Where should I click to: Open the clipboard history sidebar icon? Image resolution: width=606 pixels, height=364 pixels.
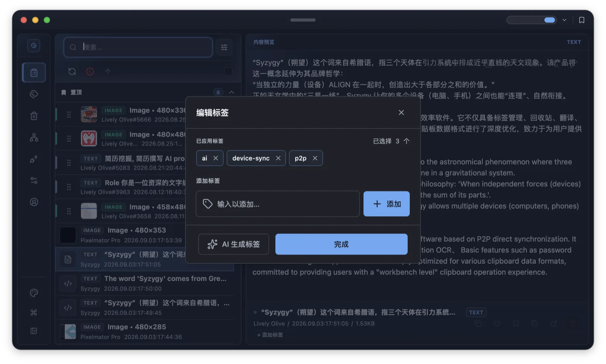click(34, 73)
